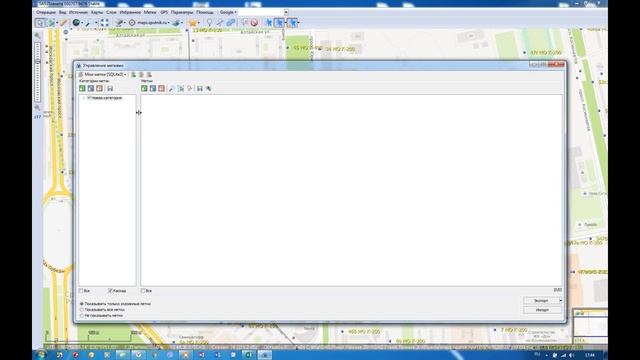640x360 pixels.
Task: Open the Операции menu
Action: [x=46, y=12]
